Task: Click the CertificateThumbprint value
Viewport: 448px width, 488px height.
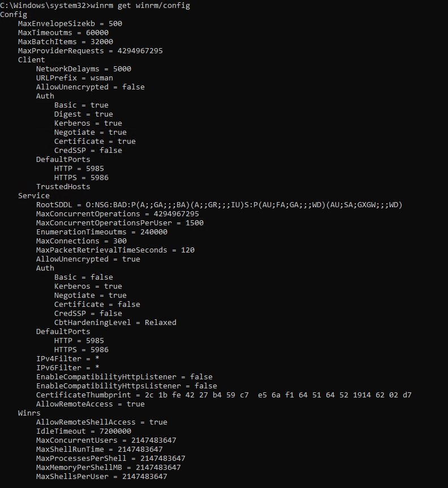Action: pyautogui.click(x=278, y=395)
